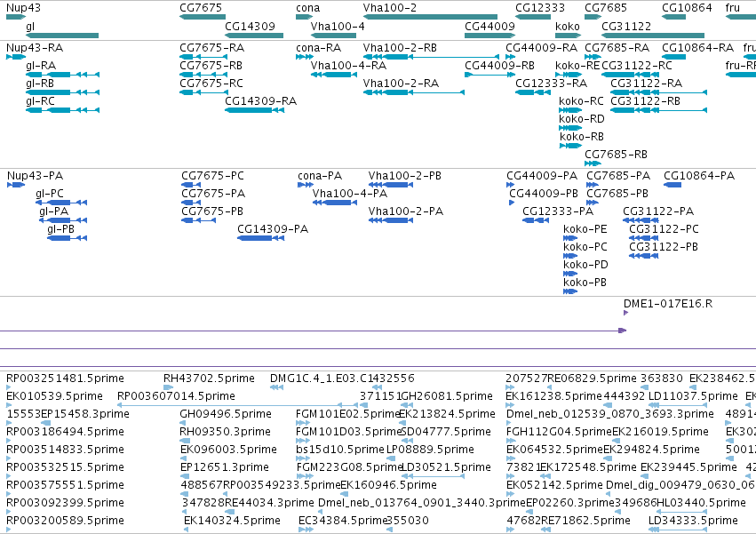The image size is (756, 534).
Task: Click EST label EP12651.3prime
Action: point(225,467)
